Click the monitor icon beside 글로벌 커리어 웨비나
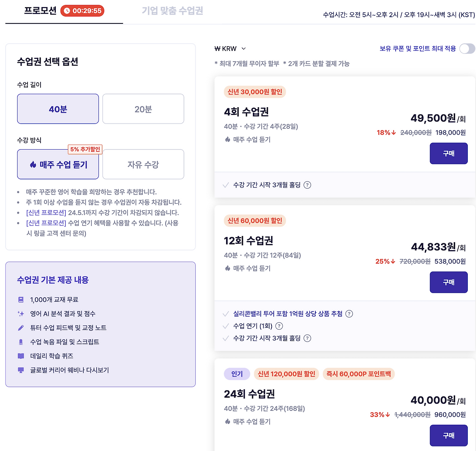Image resolution: width=476 pixels, height=451 pixels. (x=20, y=370)
